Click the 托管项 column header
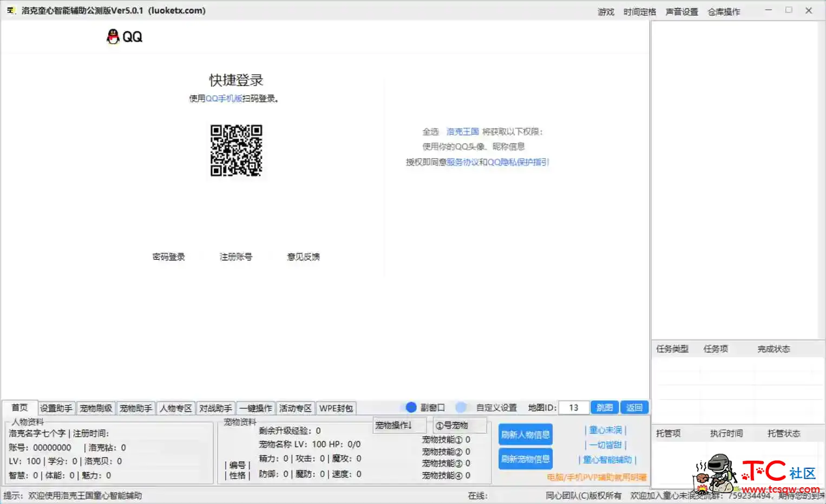The height and width of the screenshot is (504, 826). point(668,433)
